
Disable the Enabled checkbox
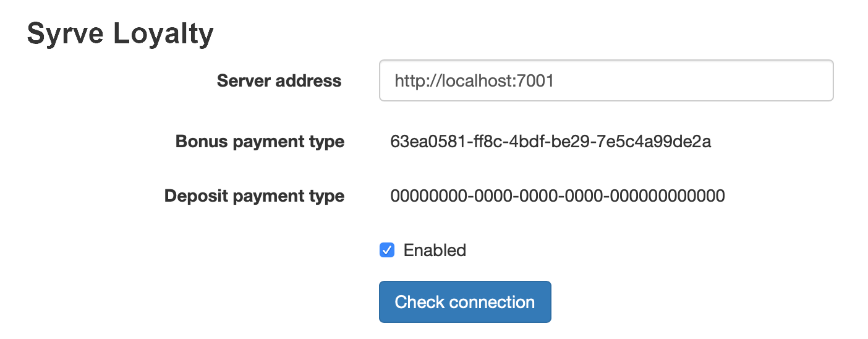(x=387, y=250)
